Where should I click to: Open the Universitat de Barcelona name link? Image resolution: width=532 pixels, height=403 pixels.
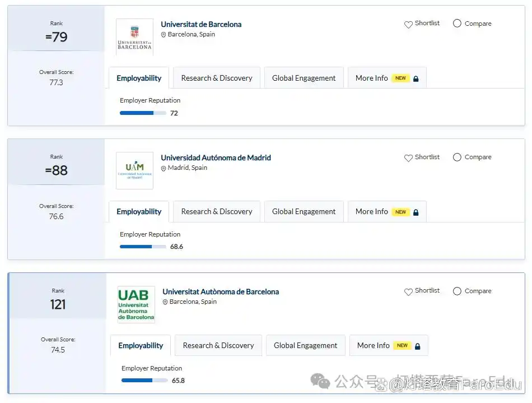click(x=201, y=24)
